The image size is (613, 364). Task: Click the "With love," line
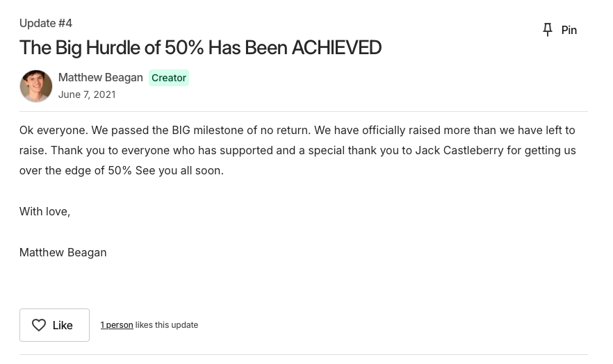coord(44,211)
